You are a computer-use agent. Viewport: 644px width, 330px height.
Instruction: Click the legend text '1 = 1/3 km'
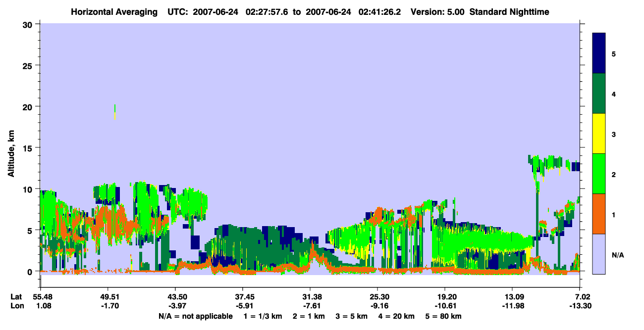264,316
